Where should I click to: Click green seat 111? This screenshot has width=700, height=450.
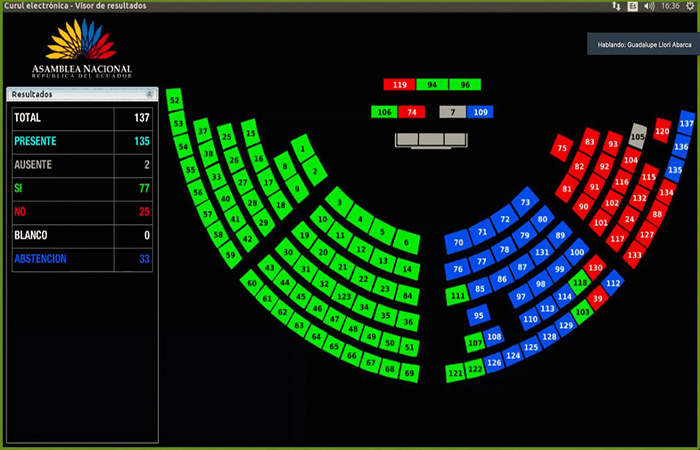pyautogui.click(x=457, y=296)
